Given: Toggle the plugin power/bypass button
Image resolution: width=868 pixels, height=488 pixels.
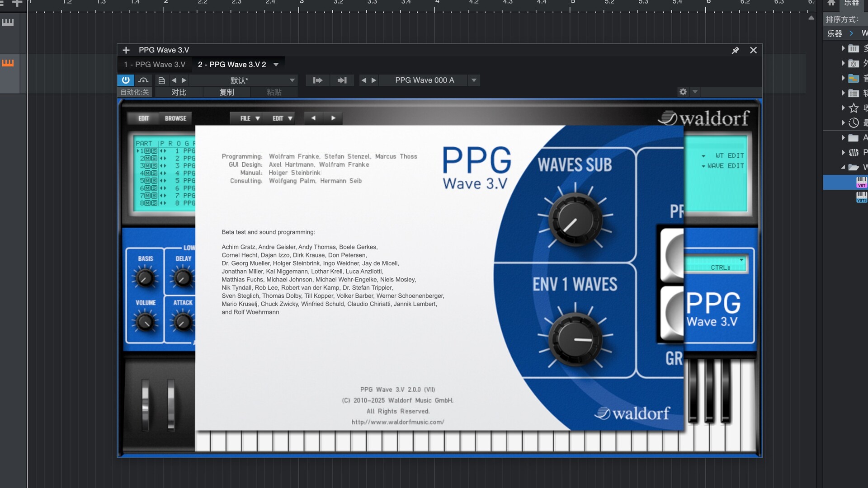Looking at the screenshot, I should pyautogui.click(x=126, y=80).
